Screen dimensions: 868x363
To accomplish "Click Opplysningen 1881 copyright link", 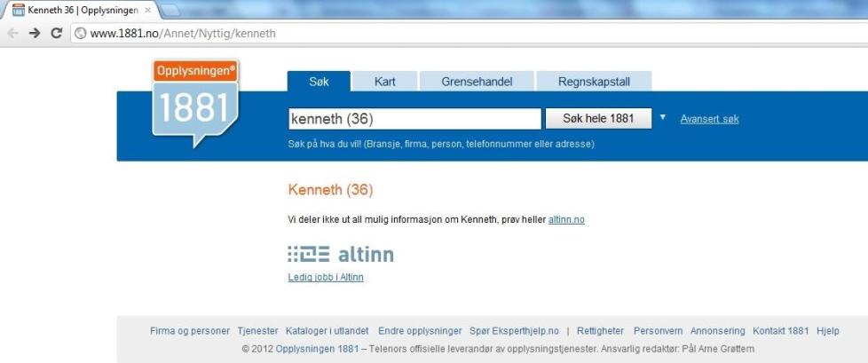I will [317, 349].
